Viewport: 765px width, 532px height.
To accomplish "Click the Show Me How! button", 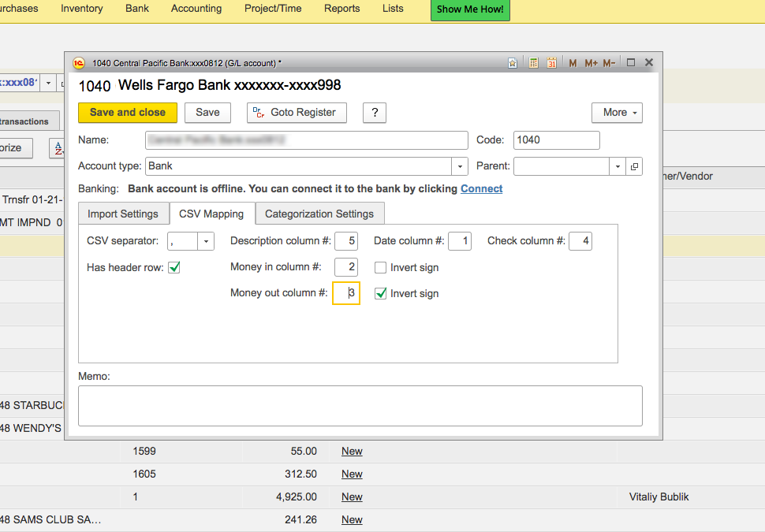I will 470,9.
